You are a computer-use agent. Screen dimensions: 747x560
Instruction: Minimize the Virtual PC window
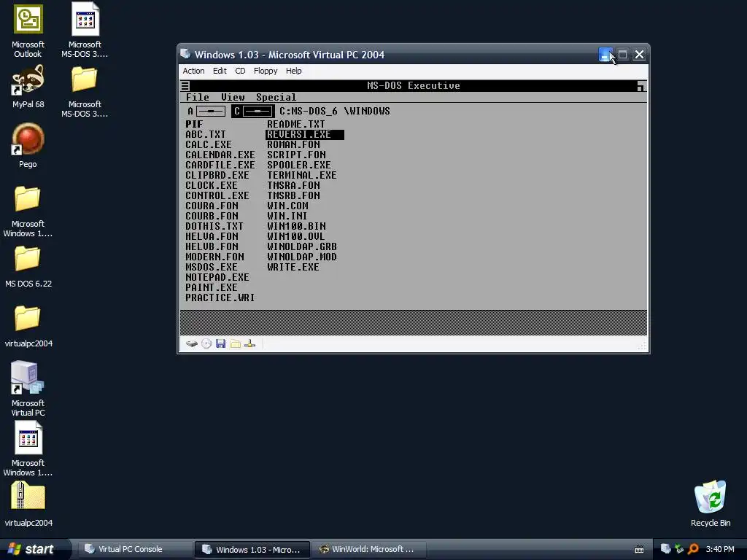tap(605, 55)
